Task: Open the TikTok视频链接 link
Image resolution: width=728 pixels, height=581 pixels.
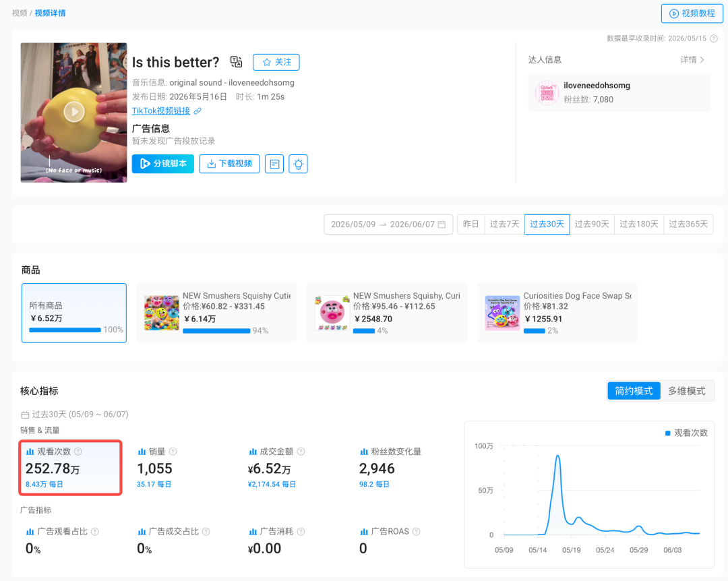Action: pyautogui.click(x=161, y=111)
